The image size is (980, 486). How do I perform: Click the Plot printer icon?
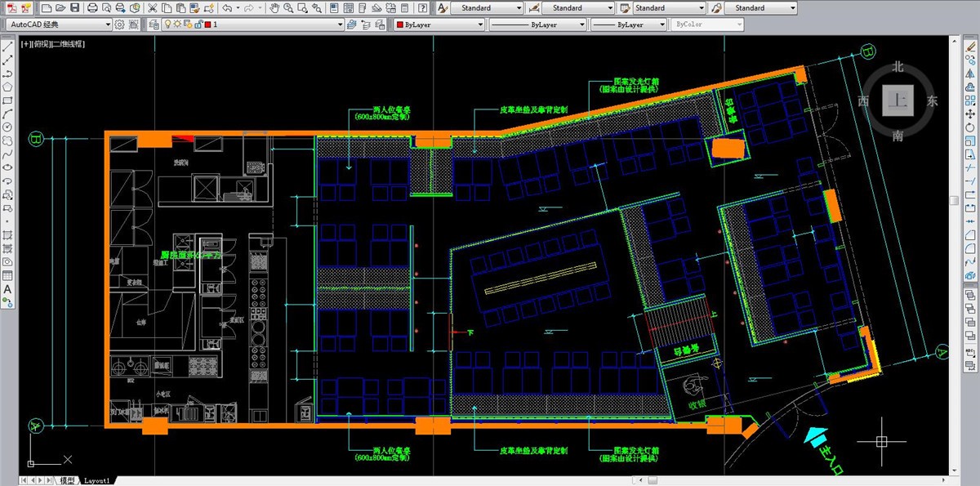[92, 7]
